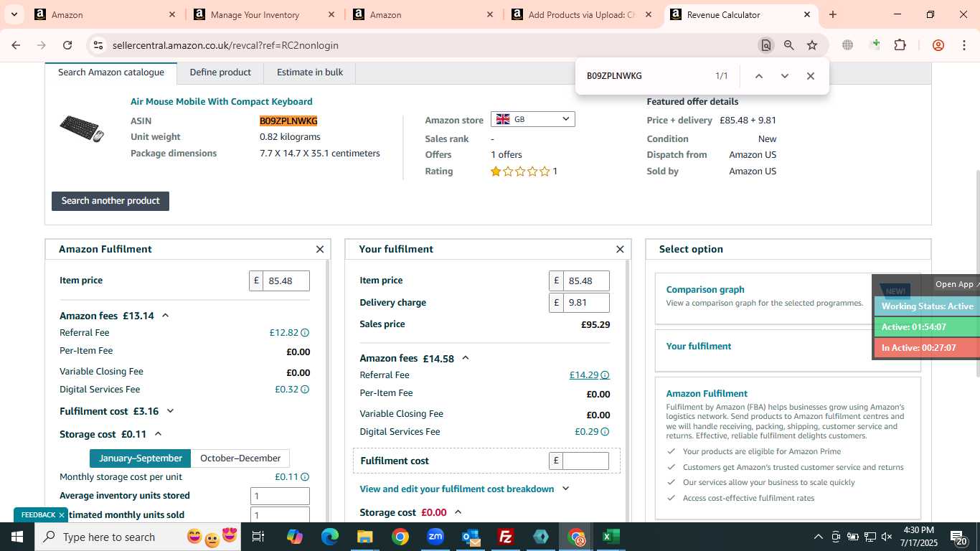Close the Your fulfilment panel
The width and height of the screenshot is (980, 551).
click(620, 250)
